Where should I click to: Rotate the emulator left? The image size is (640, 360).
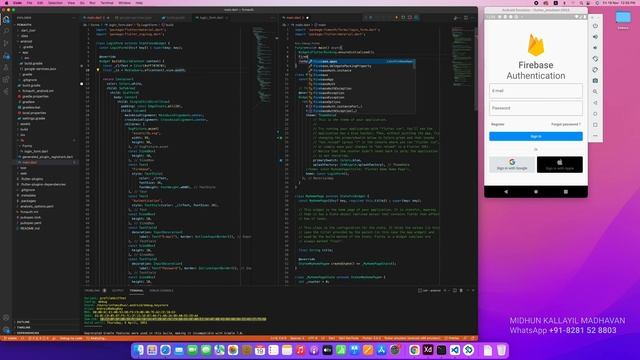pyautogui.click(x=595, y=59)
